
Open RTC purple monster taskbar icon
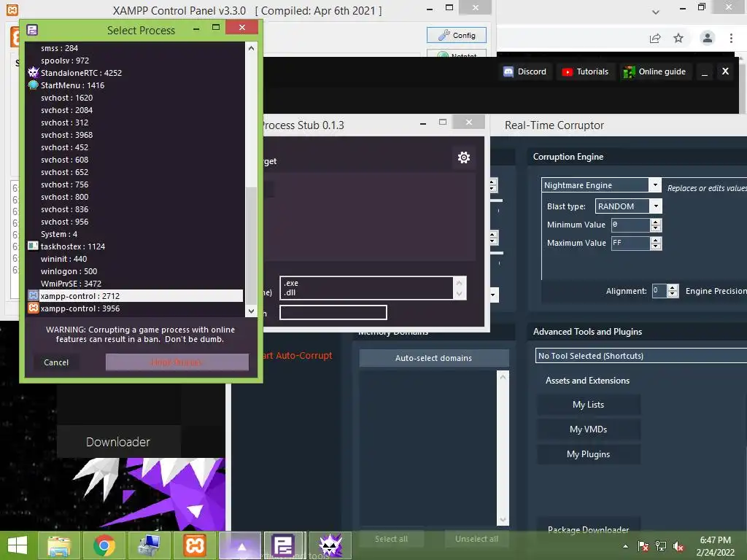tap(330, 545)
